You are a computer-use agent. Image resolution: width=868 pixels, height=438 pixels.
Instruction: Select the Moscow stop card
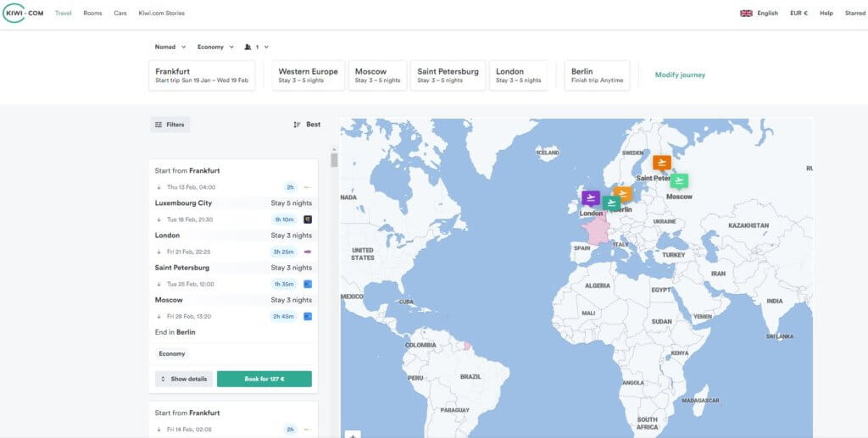[377, 75]
